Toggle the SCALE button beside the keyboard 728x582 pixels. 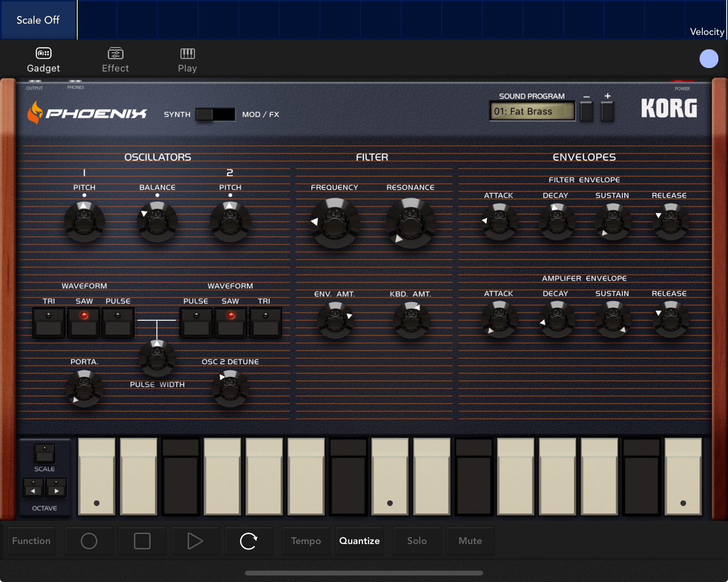[x=45, y=454]
